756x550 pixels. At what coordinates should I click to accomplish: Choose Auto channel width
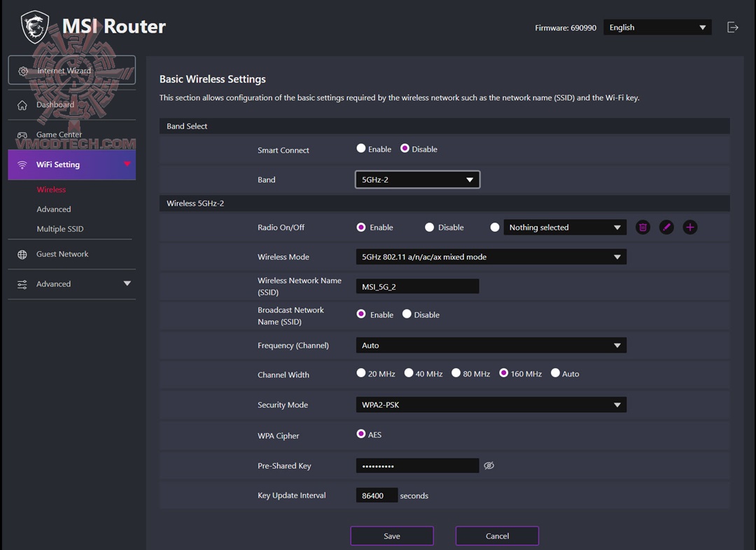pos(555,372)
